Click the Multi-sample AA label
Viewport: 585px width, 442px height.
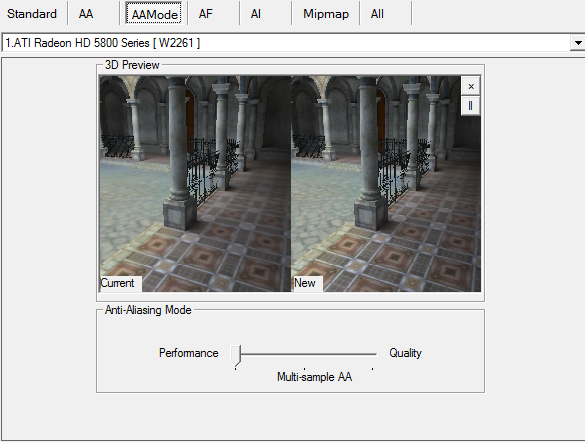315,377
